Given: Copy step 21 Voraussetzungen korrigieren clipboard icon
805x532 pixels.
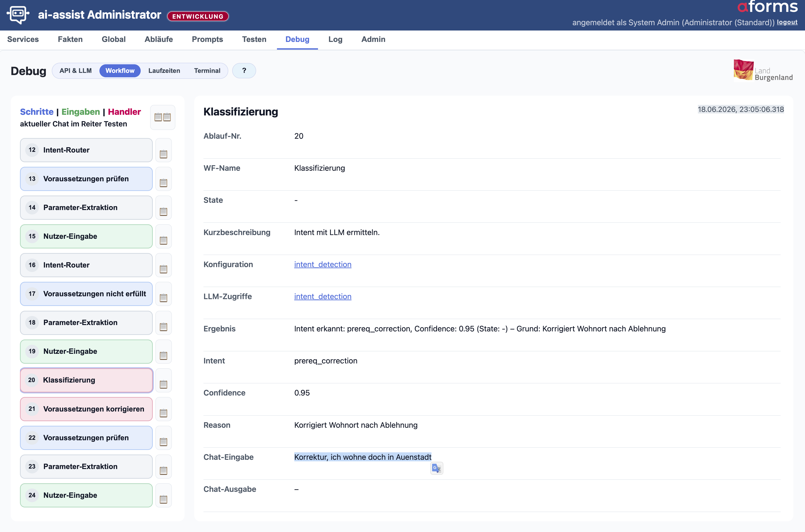Looking at the screenshot, I should pyautogui.click(x=164, y=410).
